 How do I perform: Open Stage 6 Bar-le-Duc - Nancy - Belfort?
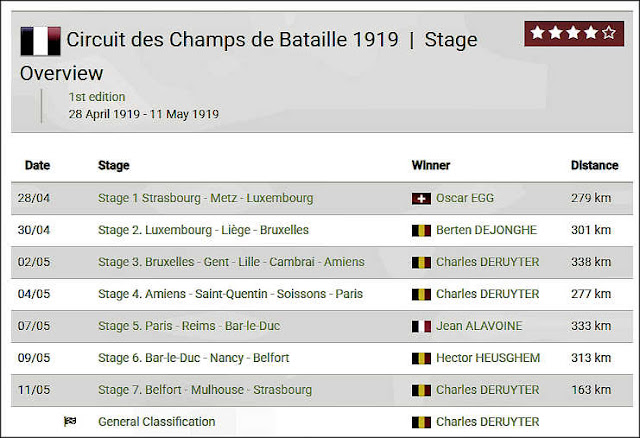coord(193,358)
